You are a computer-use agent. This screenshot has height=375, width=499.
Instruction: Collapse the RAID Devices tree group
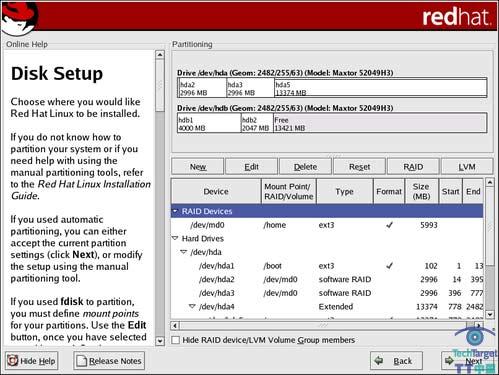[175, 211]
